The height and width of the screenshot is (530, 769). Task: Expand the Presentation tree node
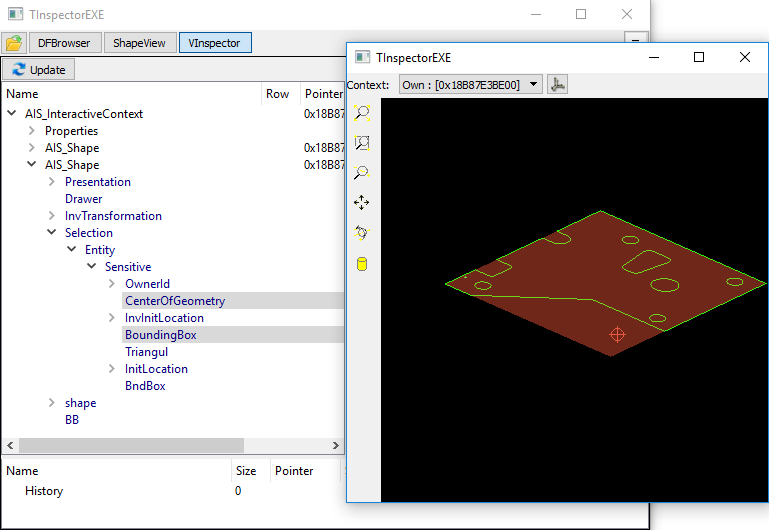pyautogui.click(x=52, y=182)
